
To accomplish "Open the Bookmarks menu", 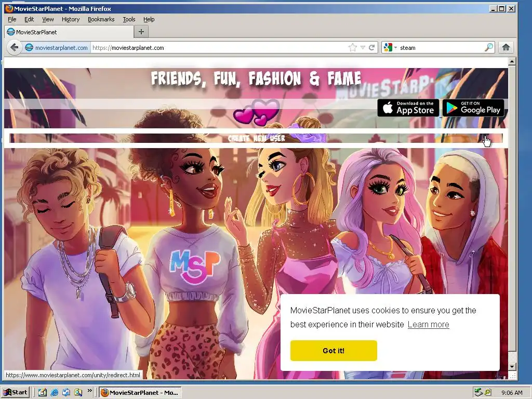I will [x=101, y=19].
